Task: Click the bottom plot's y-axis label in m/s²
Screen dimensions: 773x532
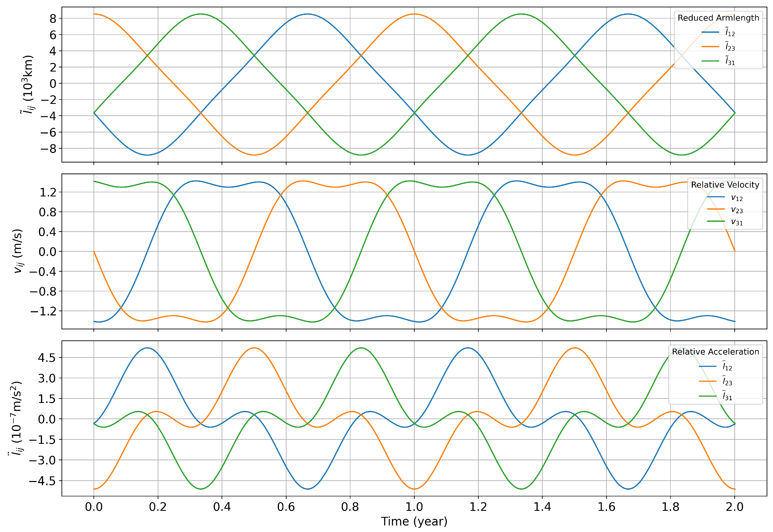Action: coord(16,419)
